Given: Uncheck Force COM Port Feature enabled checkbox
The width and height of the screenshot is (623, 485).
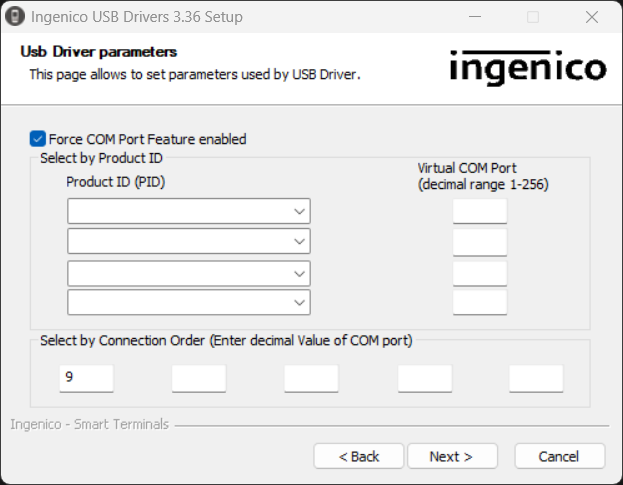Looking at the screenshot, I should [x=38, y=139].
